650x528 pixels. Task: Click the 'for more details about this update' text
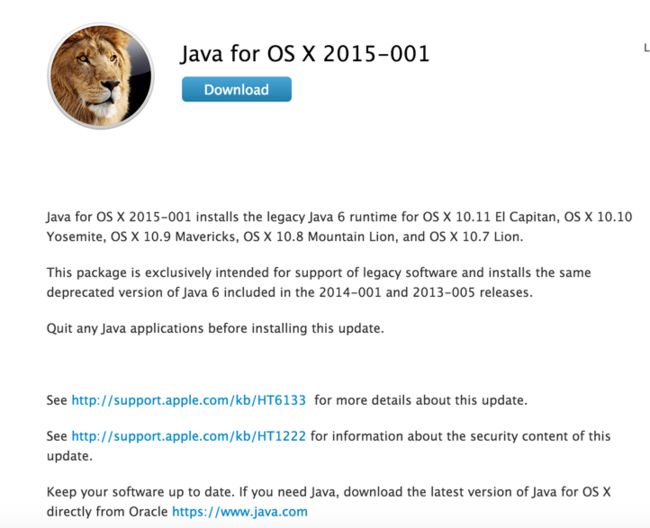click(421, 400)
